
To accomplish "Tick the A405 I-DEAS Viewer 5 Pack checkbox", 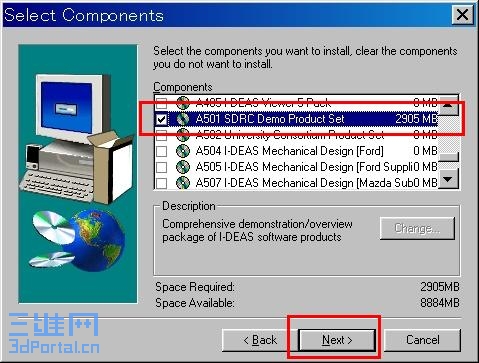I will [x=162, y=103].
